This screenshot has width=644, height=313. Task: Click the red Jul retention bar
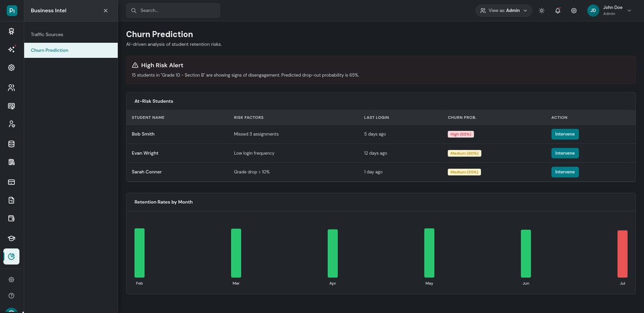pos(622,254)
